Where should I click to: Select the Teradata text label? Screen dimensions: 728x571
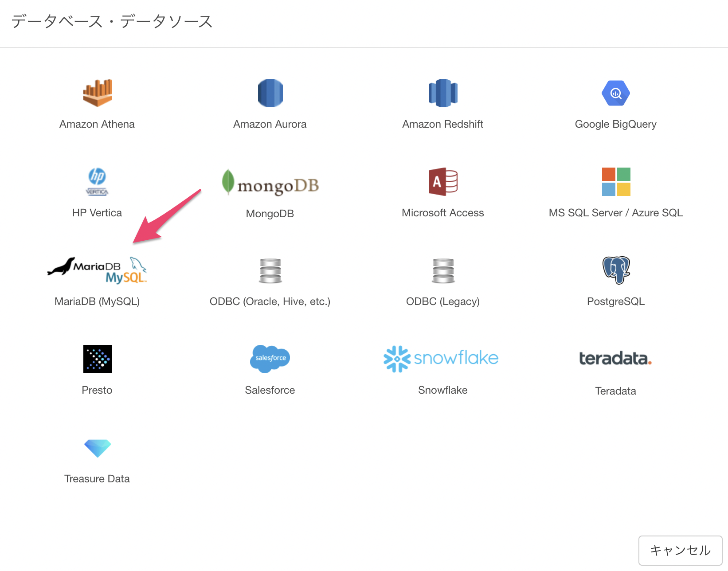[x=616, y=391]
